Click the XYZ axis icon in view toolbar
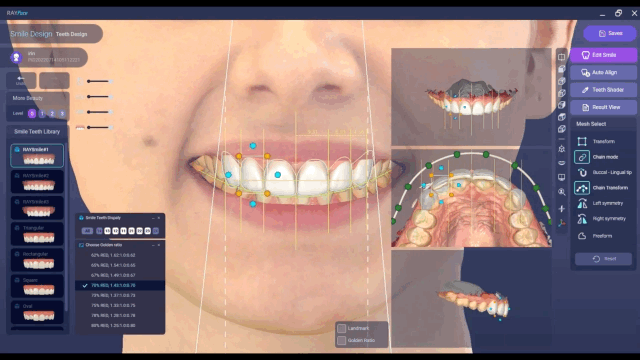This screenshot has width=640, height=360. (x=562, y=223)
